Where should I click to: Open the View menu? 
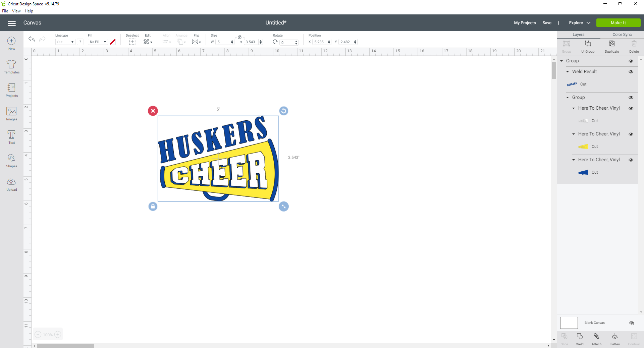(x=16, y=11)
